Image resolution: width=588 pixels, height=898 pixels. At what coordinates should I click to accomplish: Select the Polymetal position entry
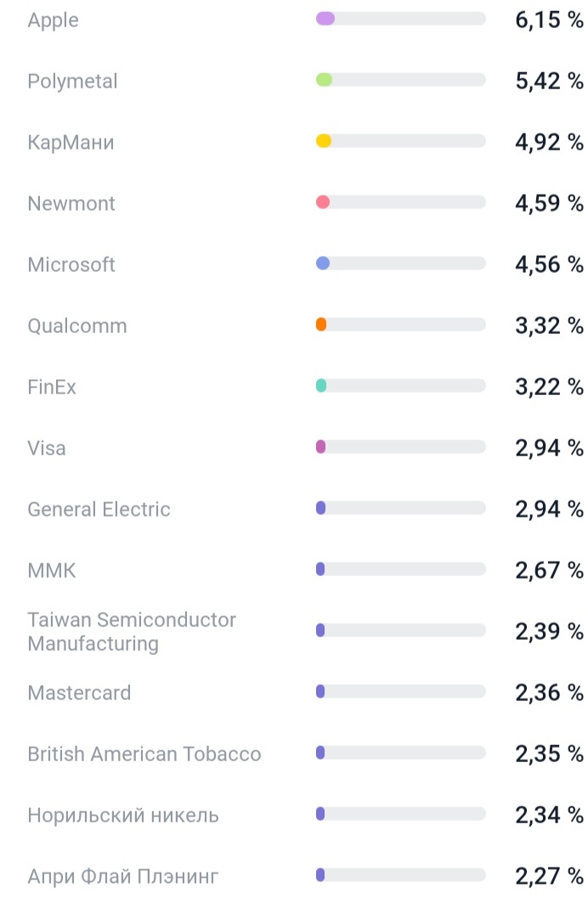72,81
